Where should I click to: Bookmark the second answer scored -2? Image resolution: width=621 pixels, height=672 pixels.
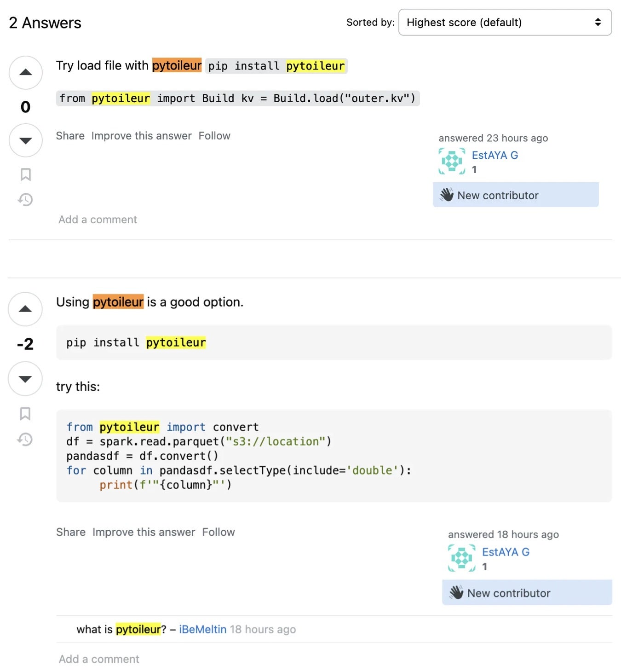click(x=25, y=413)
